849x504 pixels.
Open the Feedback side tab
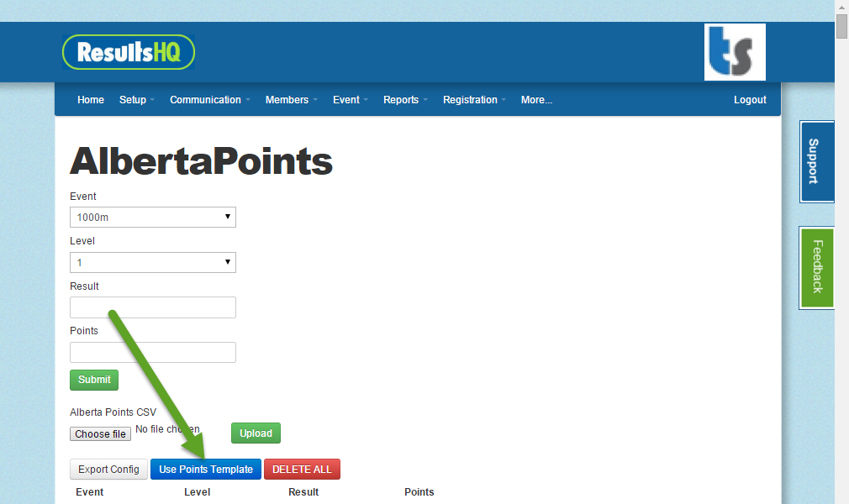point(816,267)
